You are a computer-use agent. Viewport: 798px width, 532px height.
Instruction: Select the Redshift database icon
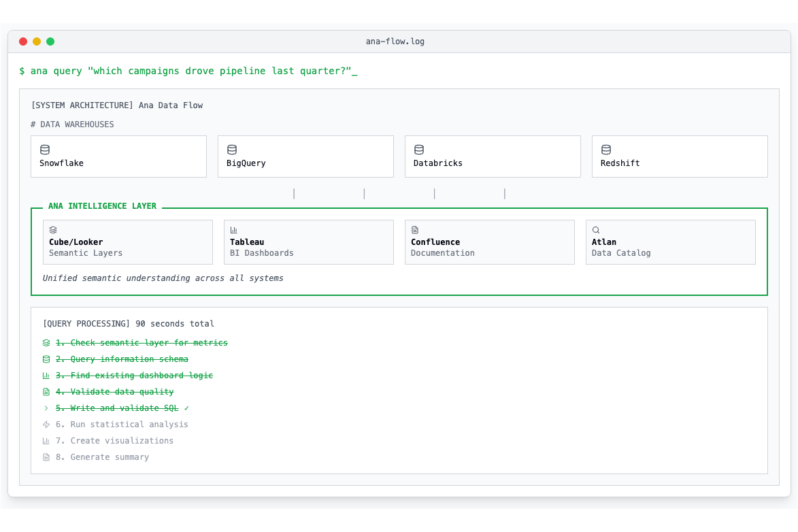605,149
